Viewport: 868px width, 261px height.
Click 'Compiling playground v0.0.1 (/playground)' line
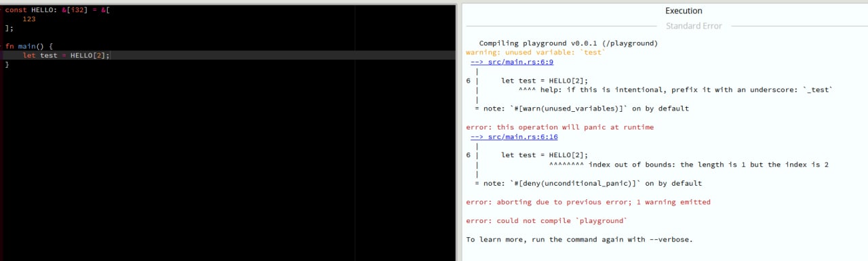pyautogui.click(x=568, y=43)
